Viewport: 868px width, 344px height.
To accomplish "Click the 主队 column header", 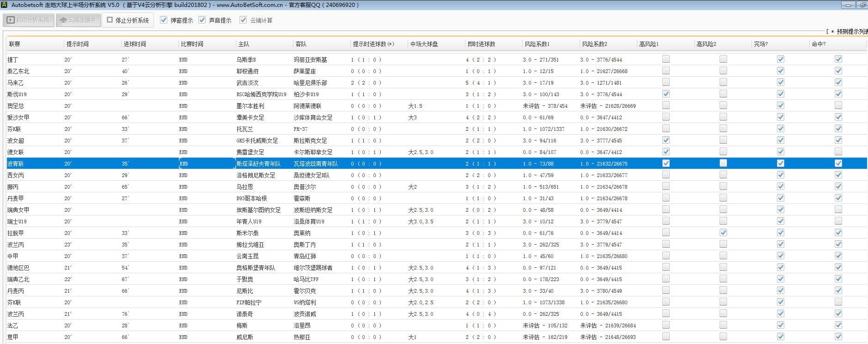I will (x=244, y=44).
